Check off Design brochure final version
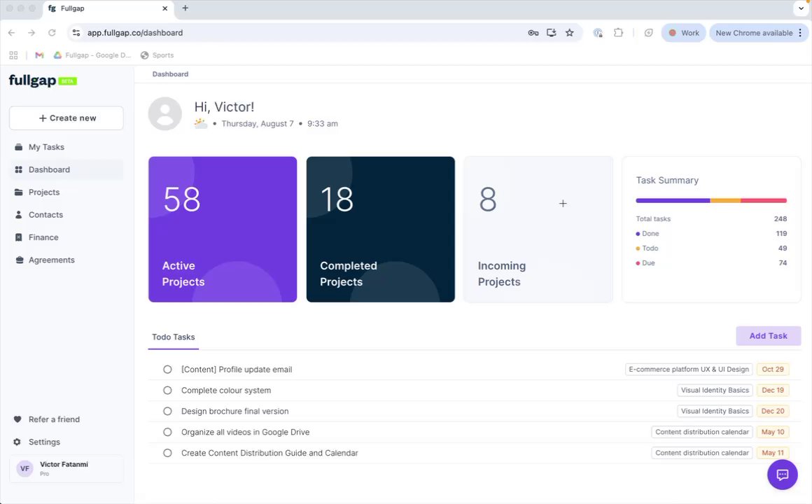The image size is (812, 504). pyautogui.click(x=167, y=412)
